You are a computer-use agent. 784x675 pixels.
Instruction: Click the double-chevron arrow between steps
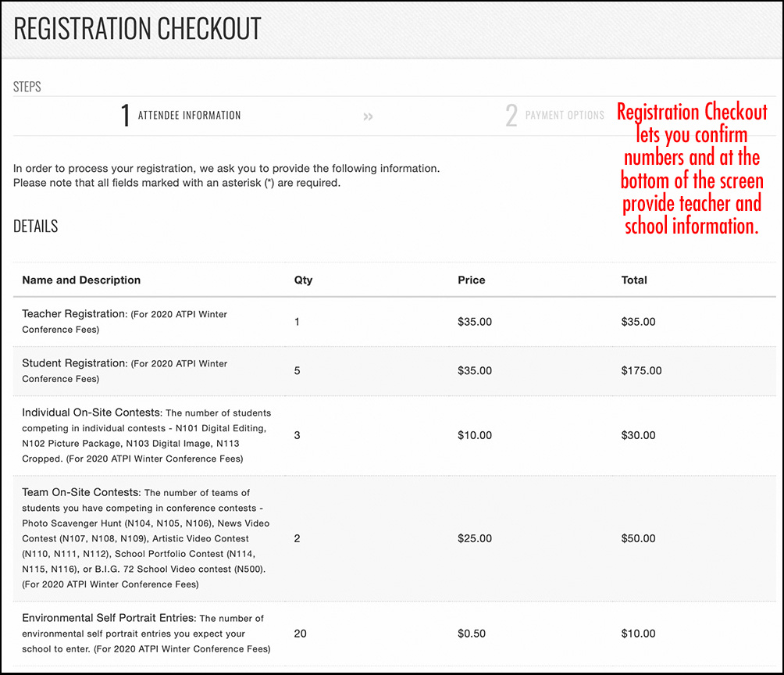tap(368, 116)
